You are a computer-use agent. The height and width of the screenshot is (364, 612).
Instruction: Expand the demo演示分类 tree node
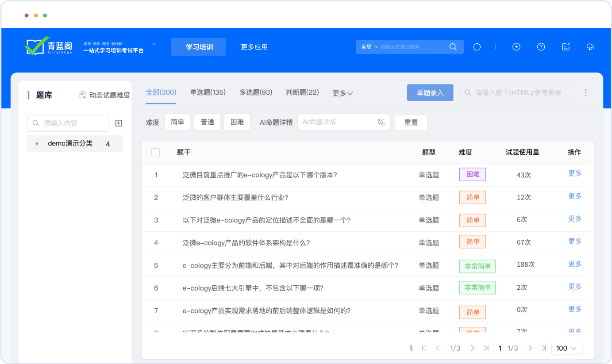click(x=37, y=144)
